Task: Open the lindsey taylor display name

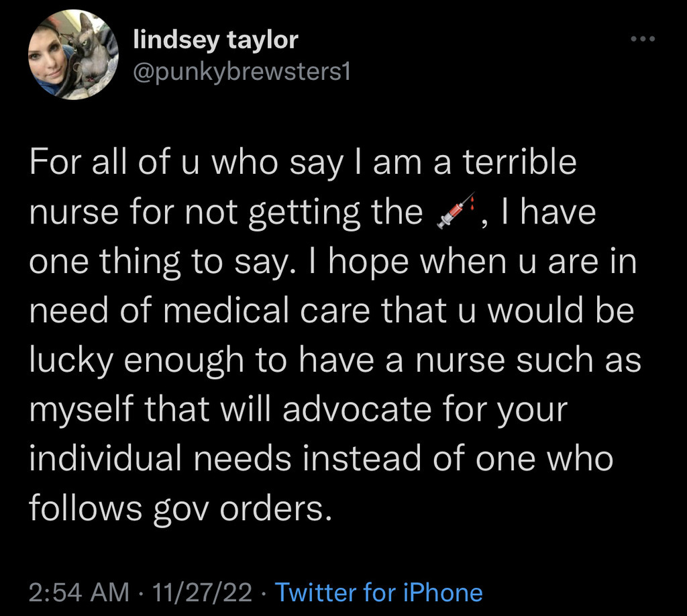Action: (215, 40)
